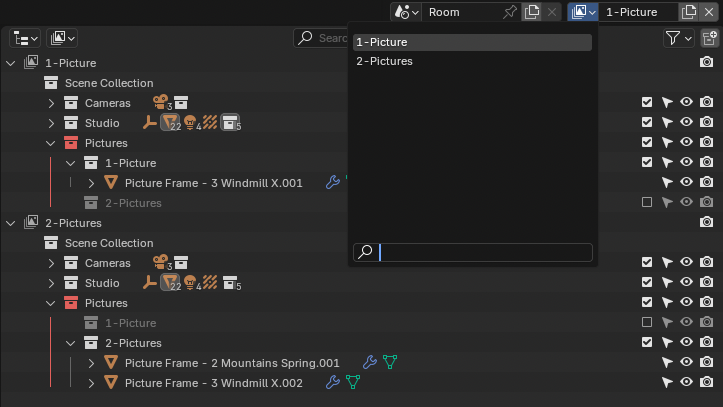Click the mesh data icon on Mountains Spring.001

(x=390, y=363)
